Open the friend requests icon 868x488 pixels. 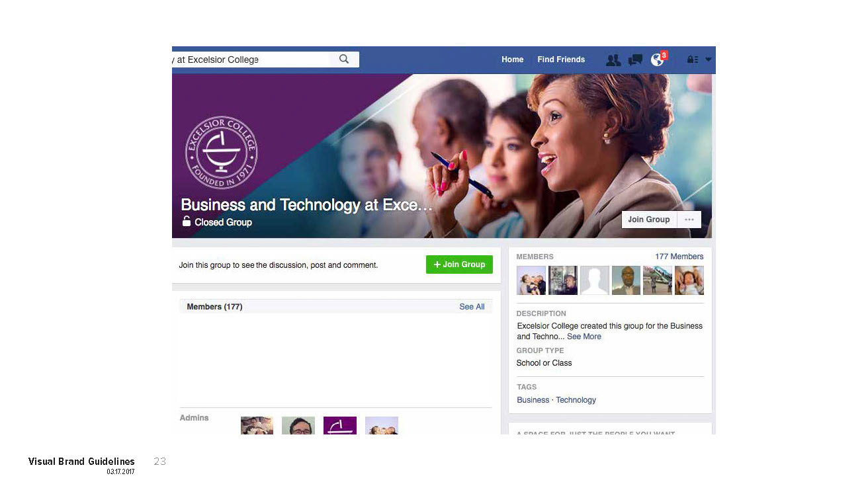613,60
